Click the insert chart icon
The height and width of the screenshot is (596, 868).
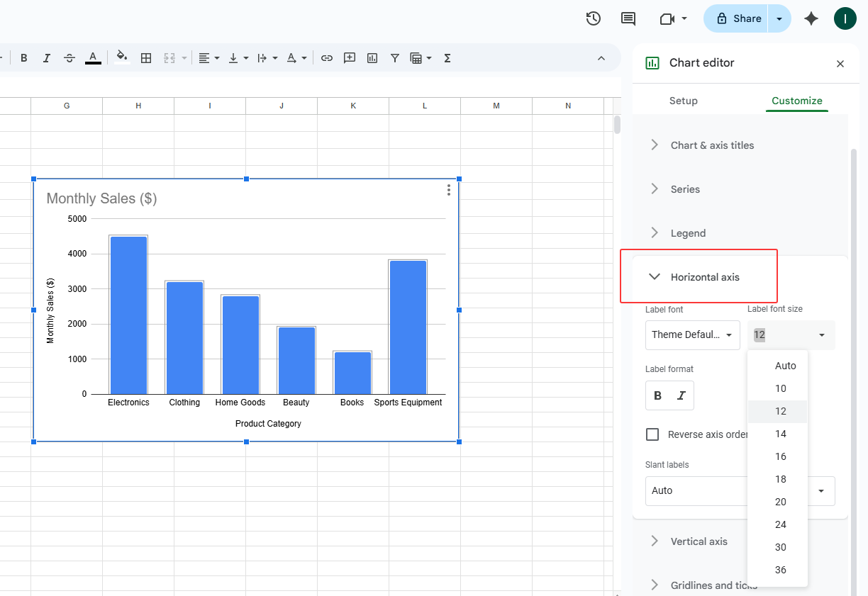tap(372, 58)
